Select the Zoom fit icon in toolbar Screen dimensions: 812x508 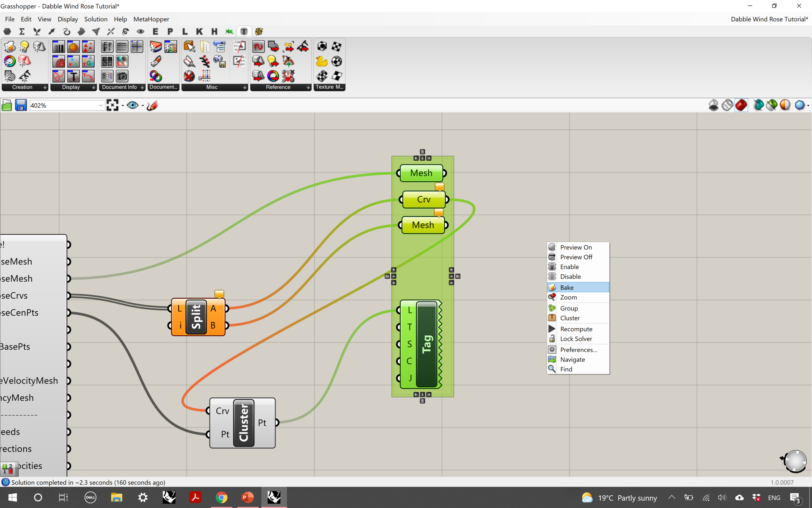[x=113, y=105]
